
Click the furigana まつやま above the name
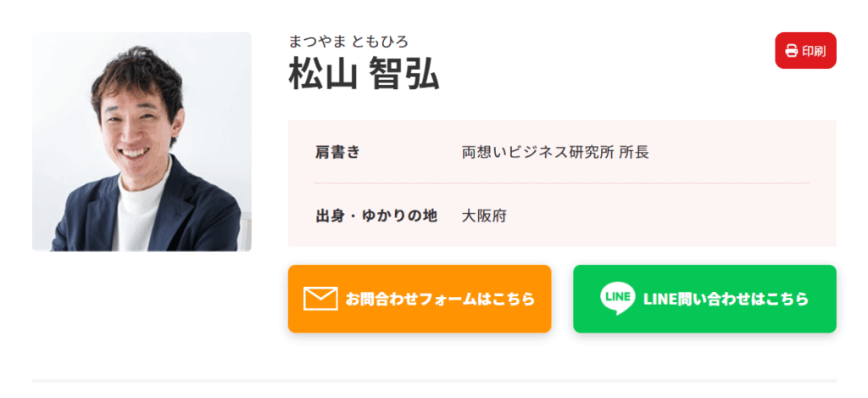click(x=314, y=41)
